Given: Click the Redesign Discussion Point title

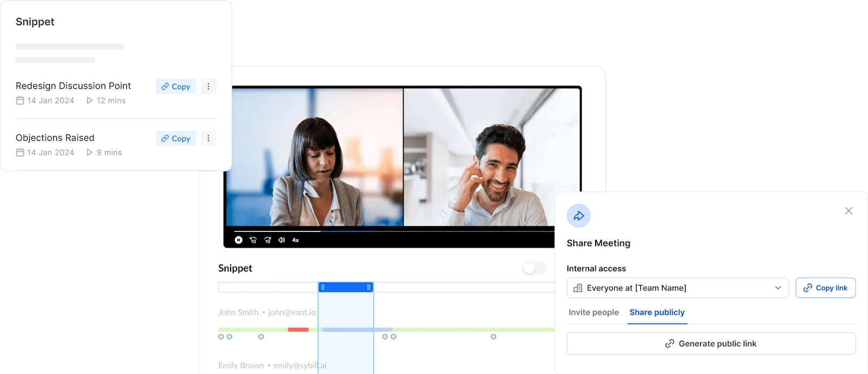Looking at the screenshot, I should click(x=73, y=86).
